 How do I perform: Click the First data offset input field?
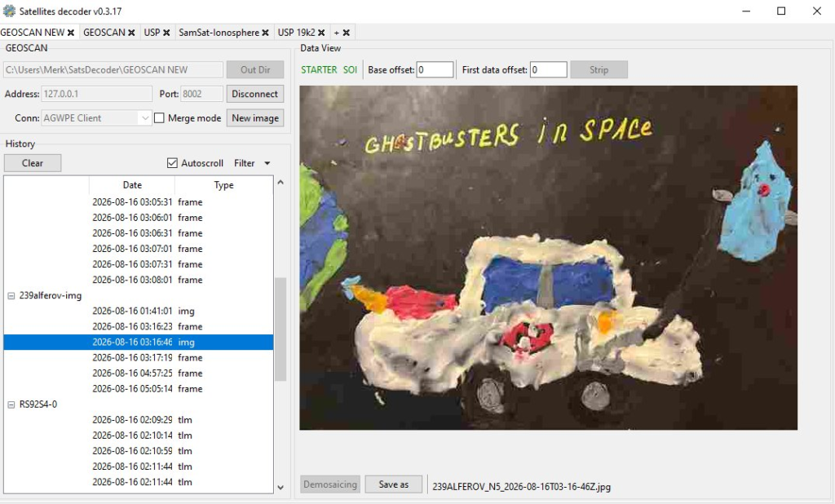click(549, 70)
